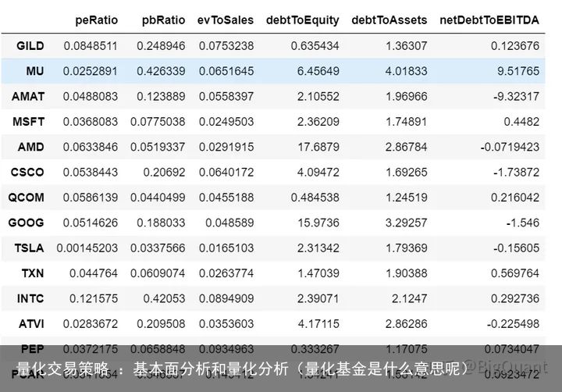Click MU netDebtToEBITDA value 9.51765
Screen dimensions: 562x392
point(518,71)
